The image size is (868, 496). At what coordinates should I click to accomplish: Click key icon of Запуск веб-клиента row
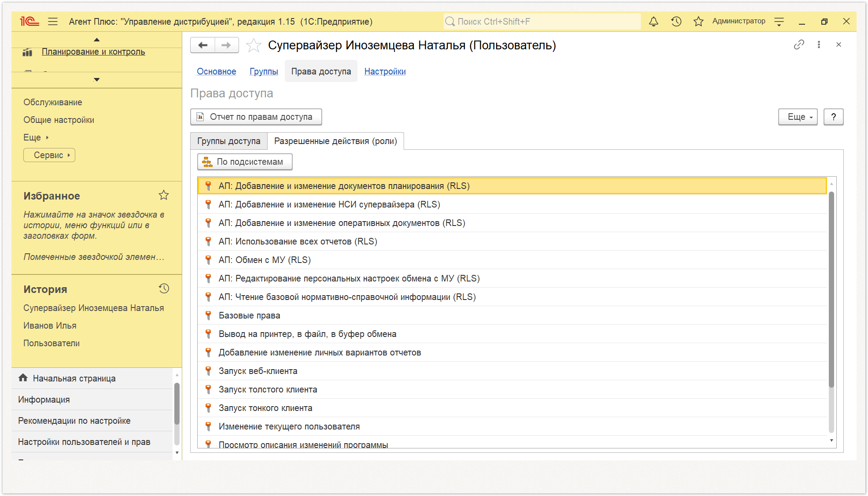pos(209,370)
